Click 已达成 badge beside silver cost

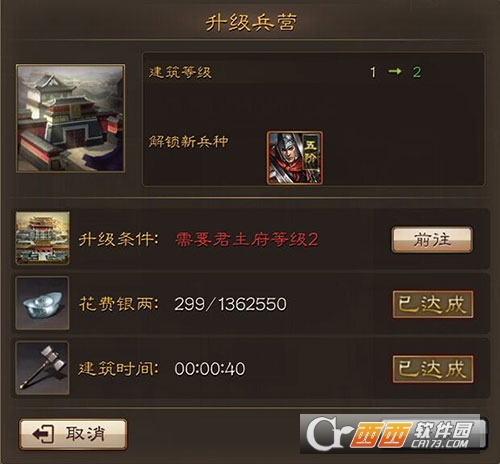[x=433, y=304]
